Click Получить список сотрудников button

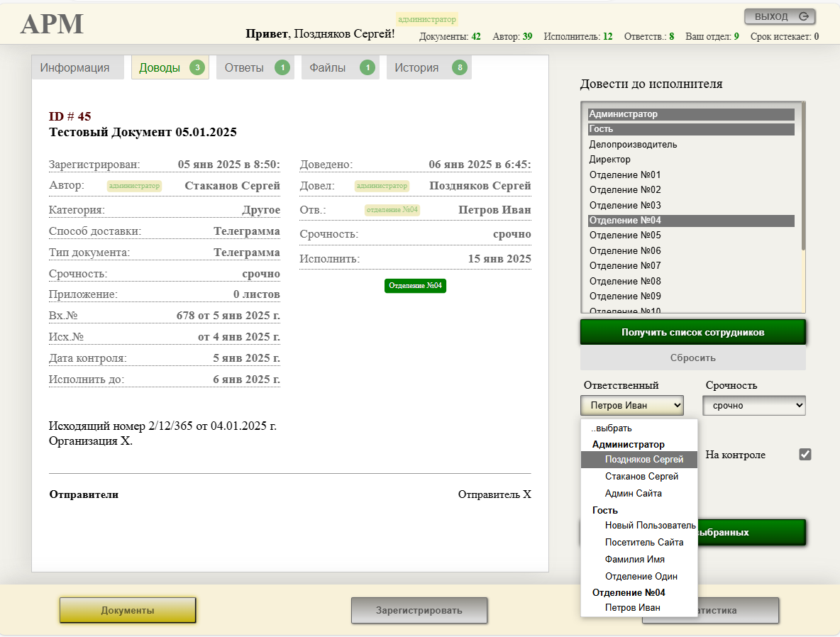pos(692,332)
